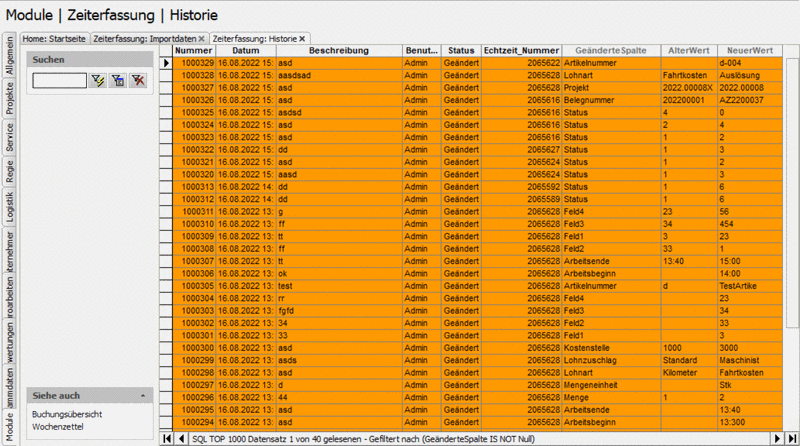800x446 pixels.
Task: Click the 'Auslösung' NeuerWert cell
Action: click(750, 75)
